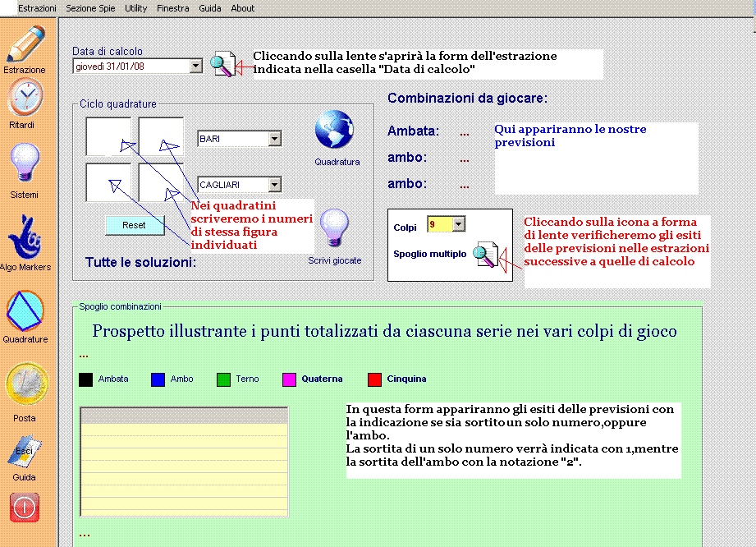Image resolution: width=756 pixels, height=547 pixels.
Task: Open the Esci envelope icon in sidebar
Action: click(x=24, y=451)
